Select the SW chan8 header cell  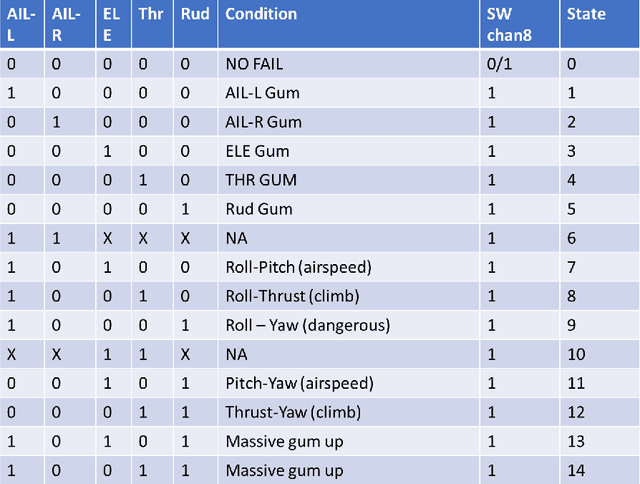tap(507, 24)
